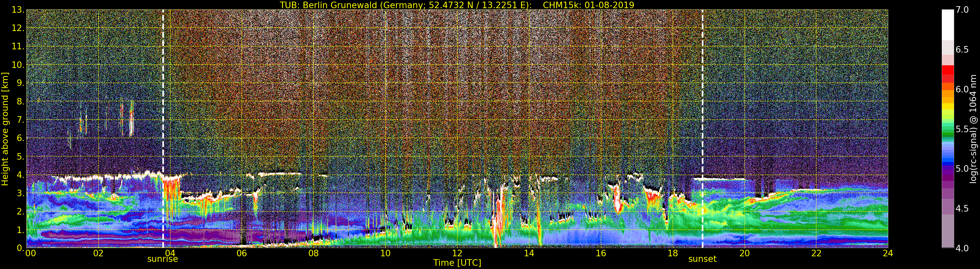Click the '1.' tick on the height axis
980x269 pixels.
pos(21,230)
